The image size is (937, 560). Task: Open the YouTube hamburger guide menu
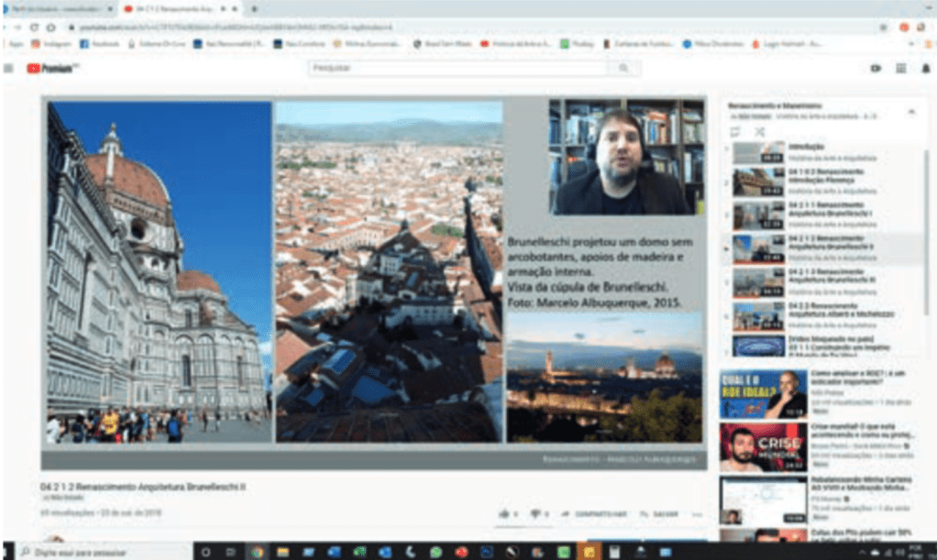click(8, 69)
